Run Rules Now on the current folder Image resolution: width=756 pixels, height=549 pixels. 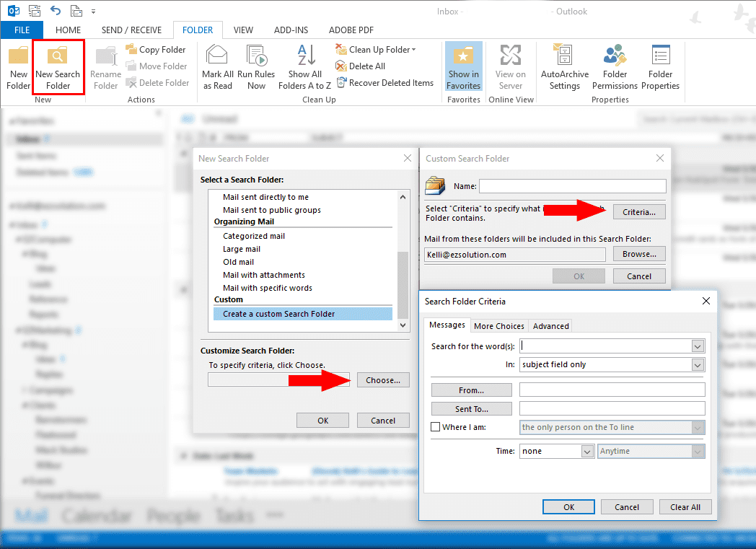coord(256,66)
